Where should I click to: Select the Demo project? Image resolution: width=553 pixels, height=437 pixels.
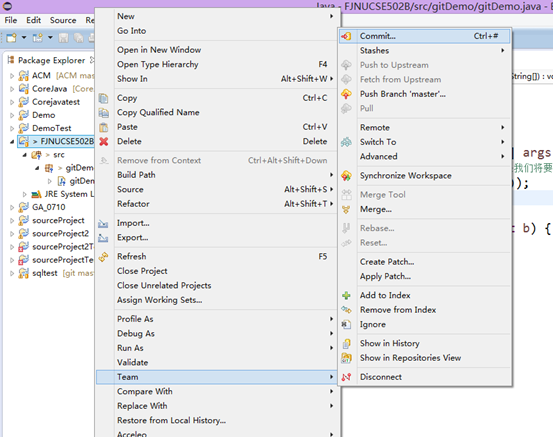coord(43,115)
